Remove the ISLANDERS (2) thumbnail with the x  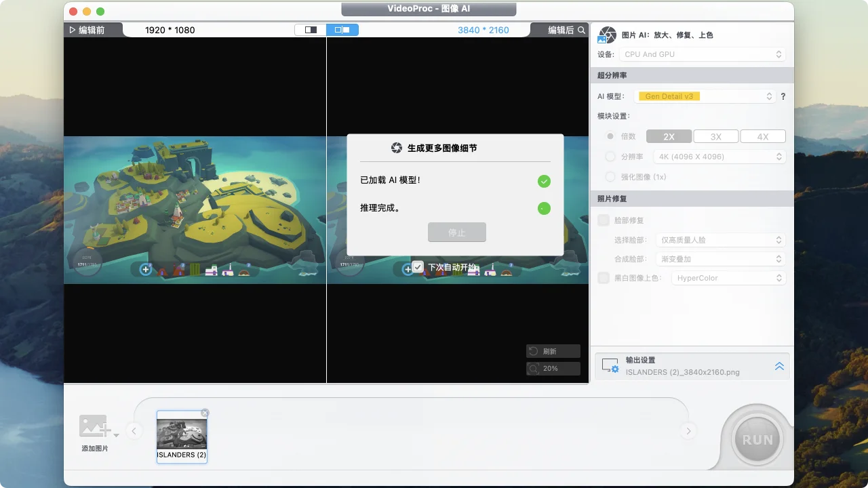pos(205,413)
